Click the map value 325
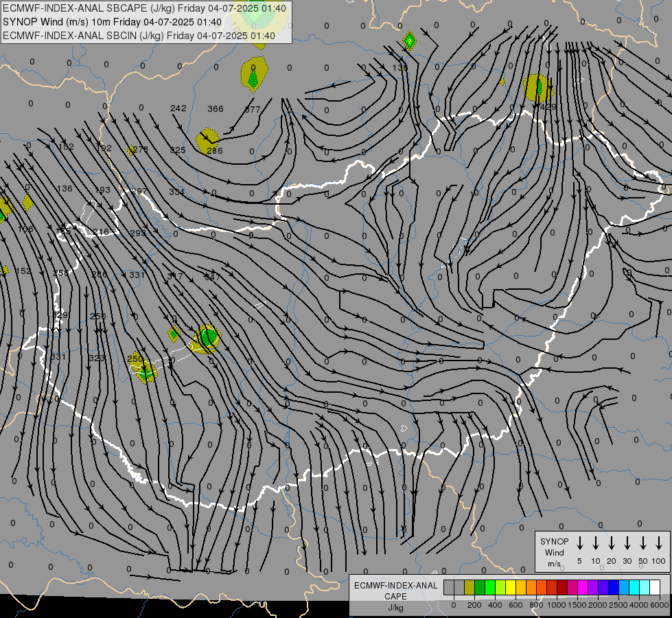This screenshot has width=672, height=618. pos(177,150)
